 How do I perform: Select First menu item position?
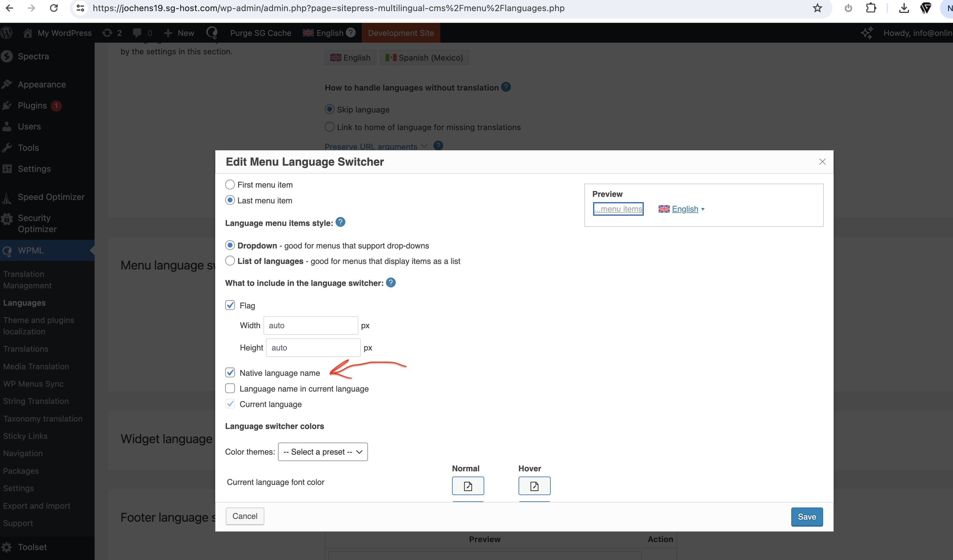click(x=230, y=185)
